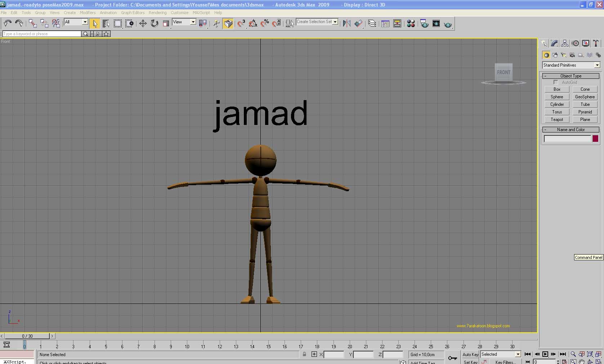The width and height of the screenshot is (604, 364).
Task: Open the Animation menu
Action: click(108, 13)
